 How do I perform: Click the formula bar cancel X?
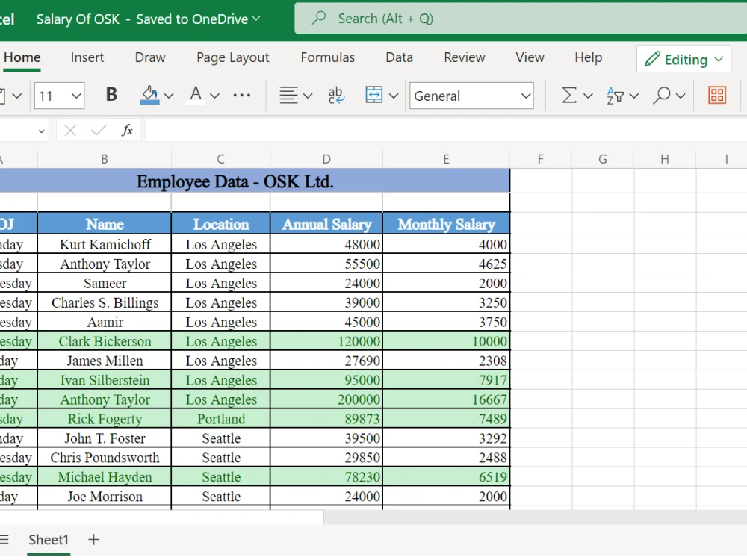coord(70,130)
